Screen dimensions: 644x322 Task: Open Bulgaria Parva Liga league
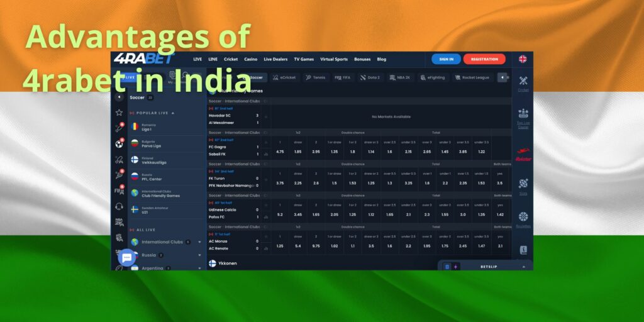click(167, 144)
